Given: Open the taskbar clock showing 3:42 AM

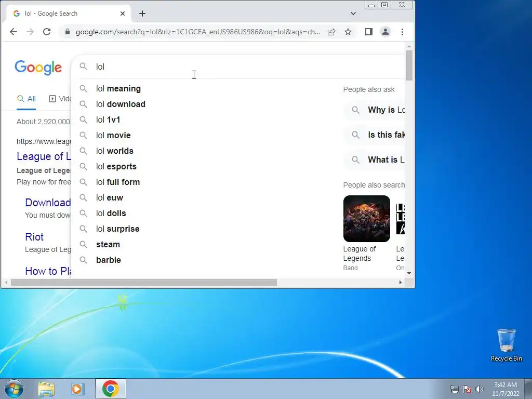Looking at the screenshot, I should 506,389.
